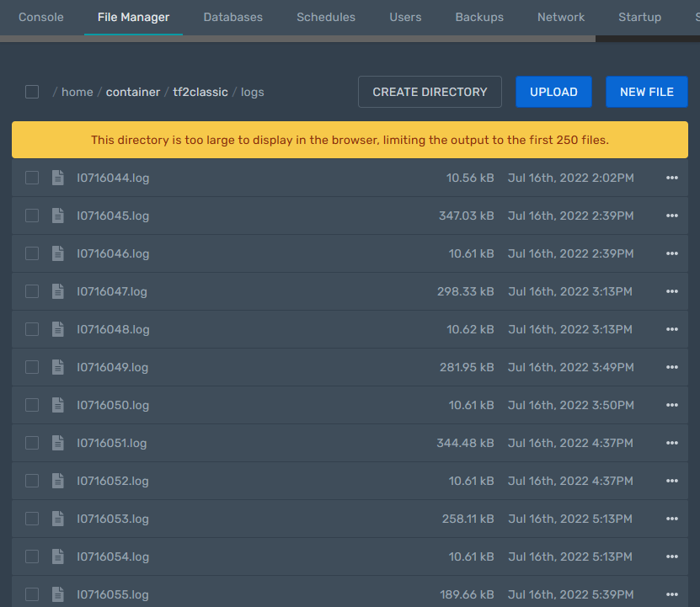
Task: Open the three-dot menu for l0716047.log
Action: 672,291
